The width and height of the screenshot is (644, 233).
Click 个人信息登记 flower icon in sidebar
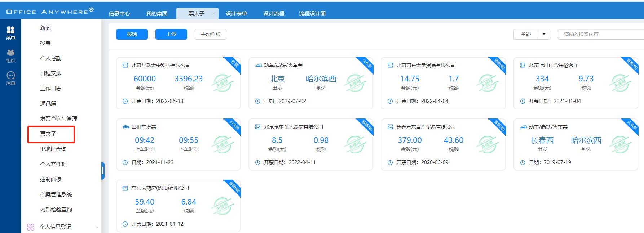pyautogui.click(x=31, y=227)
